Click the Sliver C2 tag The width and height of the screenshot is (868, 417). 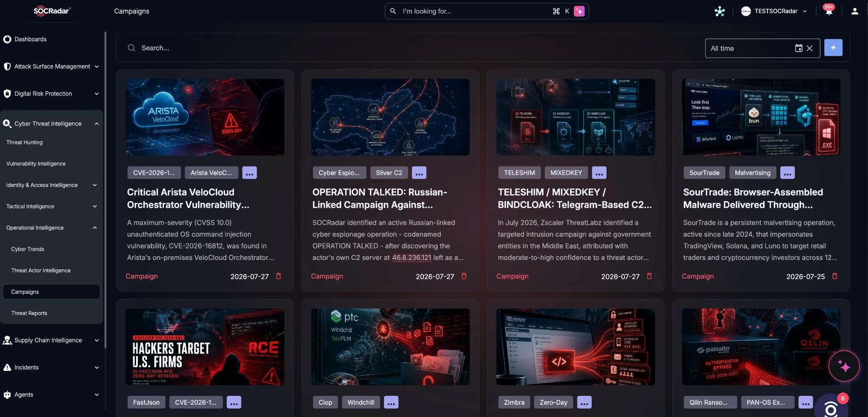pos(389,173)
